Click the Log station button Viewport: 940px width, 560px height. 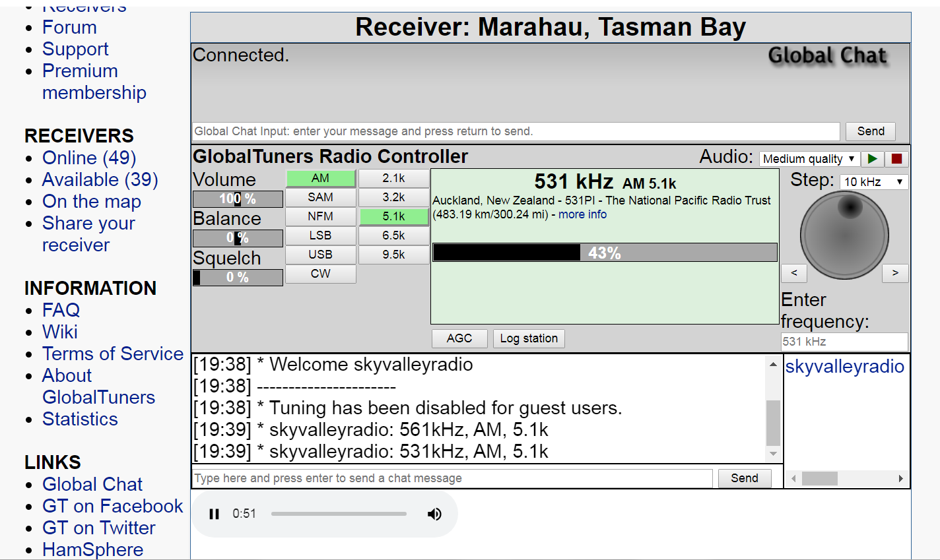click(x=528, y=338)
